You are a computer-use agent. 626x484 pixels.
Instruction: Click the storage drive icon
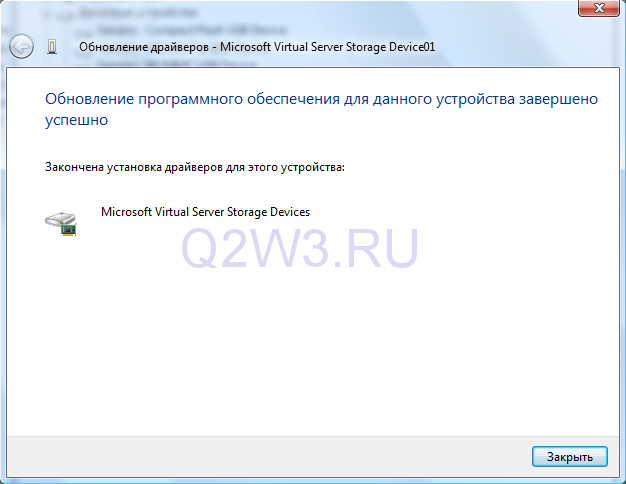click(61, 222)
